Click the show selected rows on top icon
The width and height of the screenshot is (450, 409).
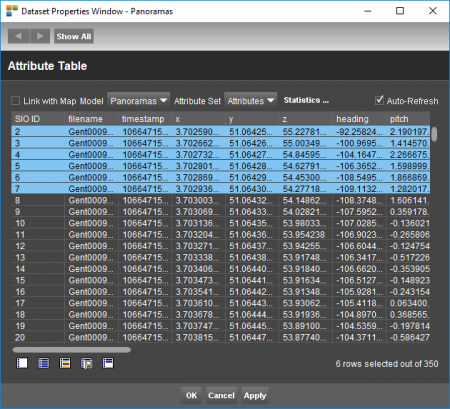tap(108, 363)
